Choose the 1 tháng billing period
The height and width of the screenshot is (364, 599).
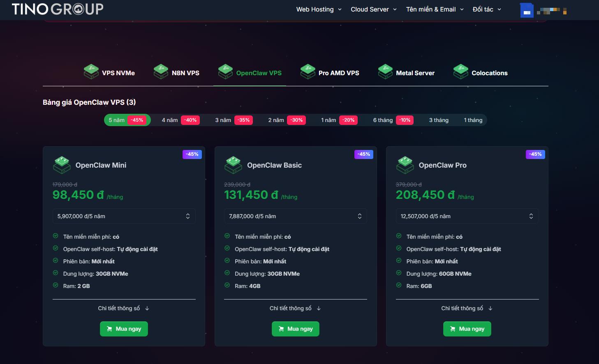472,120
